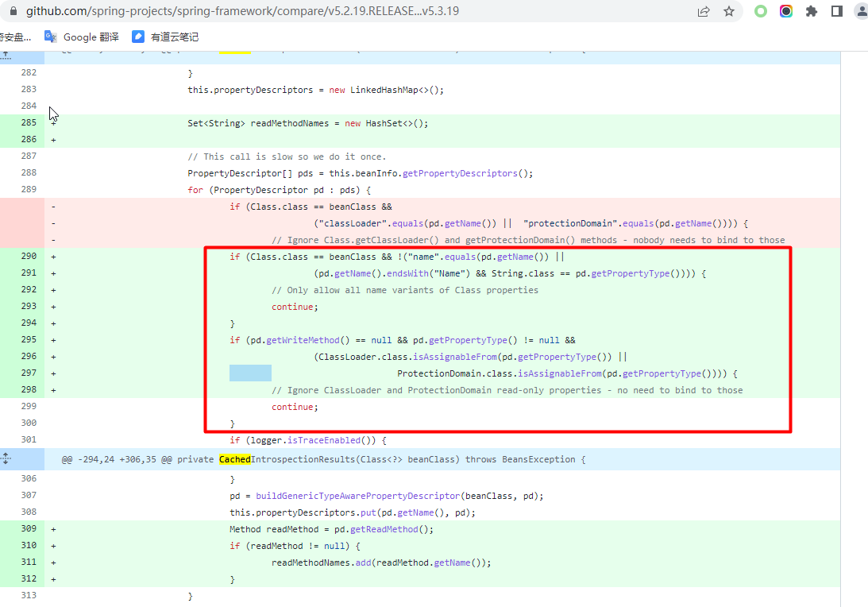The width and height of the screenshot is (868, 607).
Task: Click the buildGenericTypeAwarePropertyDescriptor call on line 307
Action: pyautogui.click(x=357, y=496)
